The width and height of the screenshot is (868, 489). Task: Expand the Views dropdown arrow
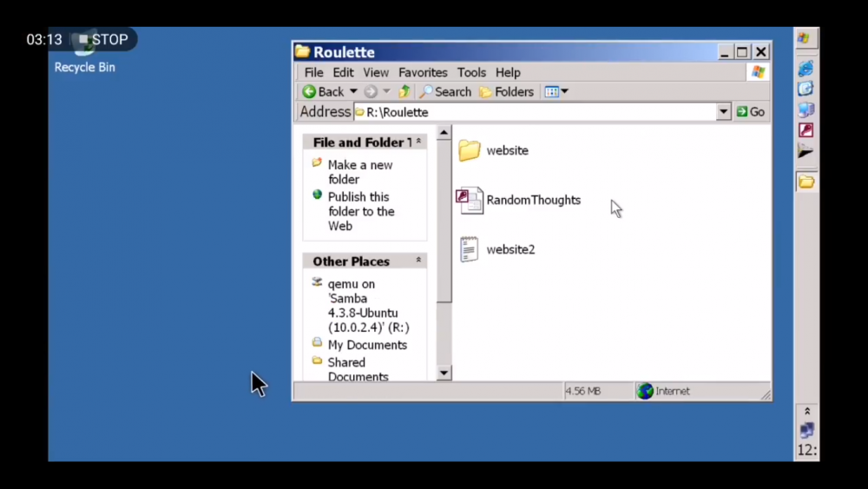click(x=565, y=91)
